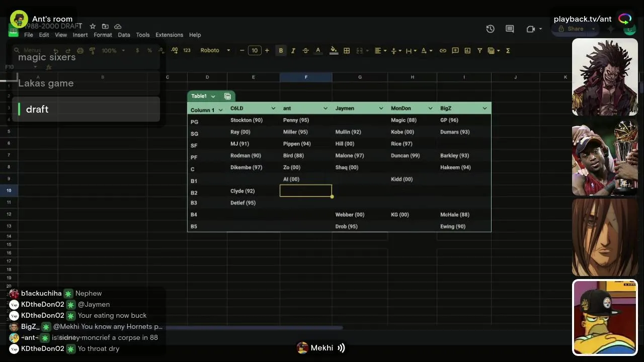
Task: Click the functions sigma icon
Action: (508, 50)
